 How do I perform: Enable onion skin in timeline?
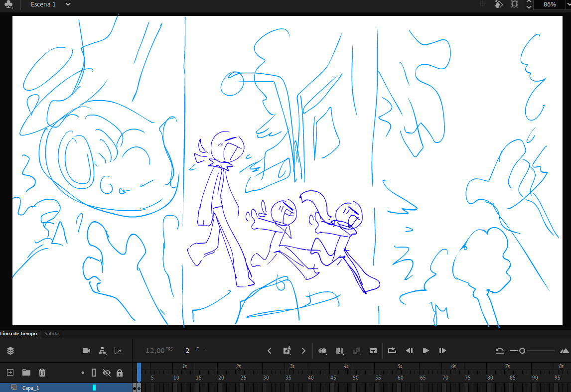[x=322, y=351]
